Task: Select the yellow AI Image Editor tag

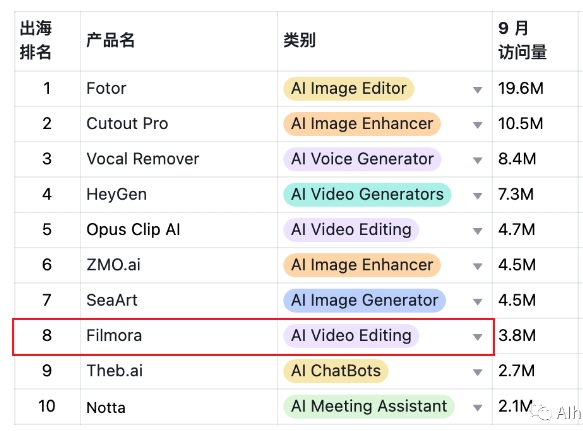Action: click(349, 89)
